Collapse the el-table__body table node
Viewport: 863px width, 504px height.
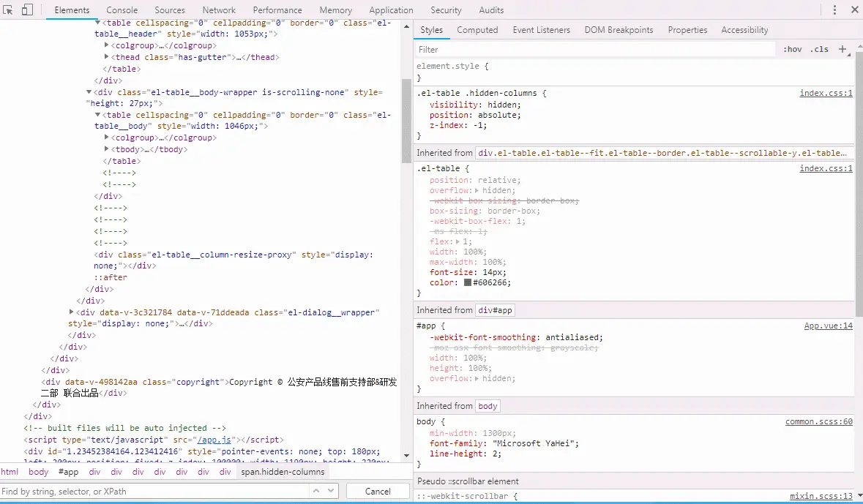[x=97, y=114]
